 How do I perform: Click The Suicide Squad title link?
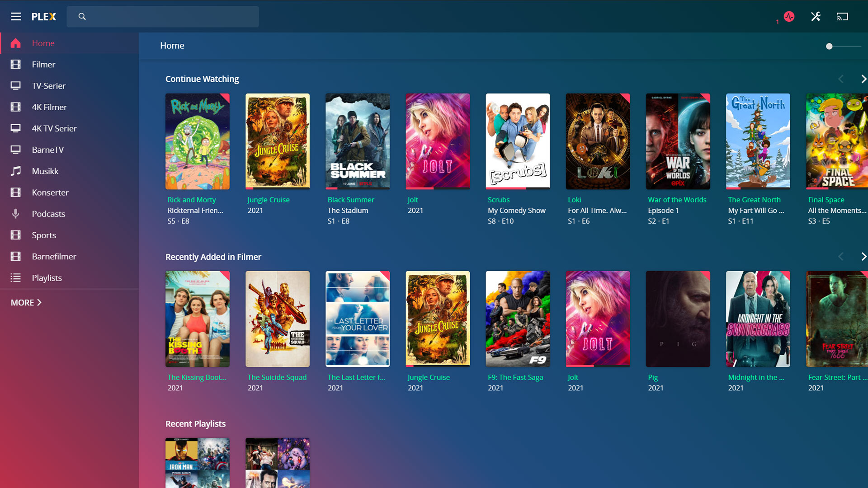click(277, 377)
